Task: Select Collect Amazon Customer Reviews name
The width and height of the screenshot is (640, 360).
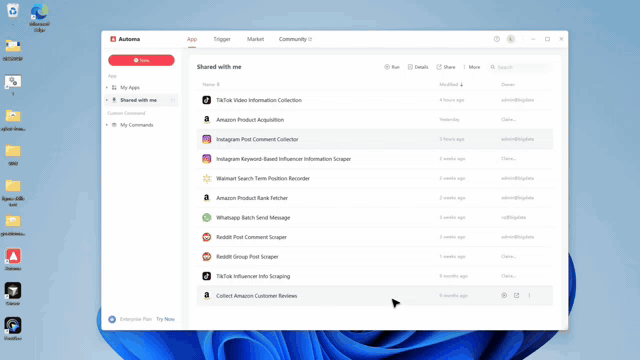Action: click(x=256, y=296)
